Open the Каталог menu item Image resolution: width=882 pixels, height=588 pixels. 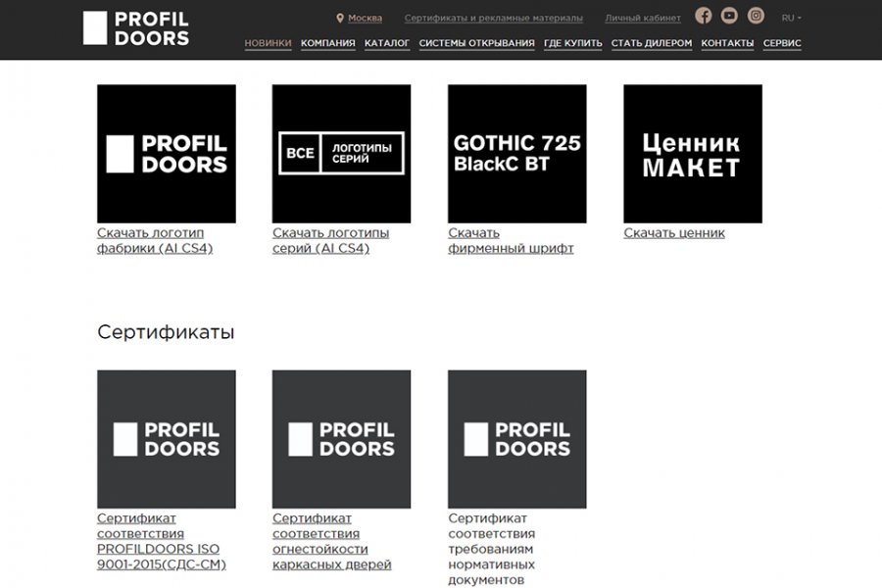pos(387,43)
